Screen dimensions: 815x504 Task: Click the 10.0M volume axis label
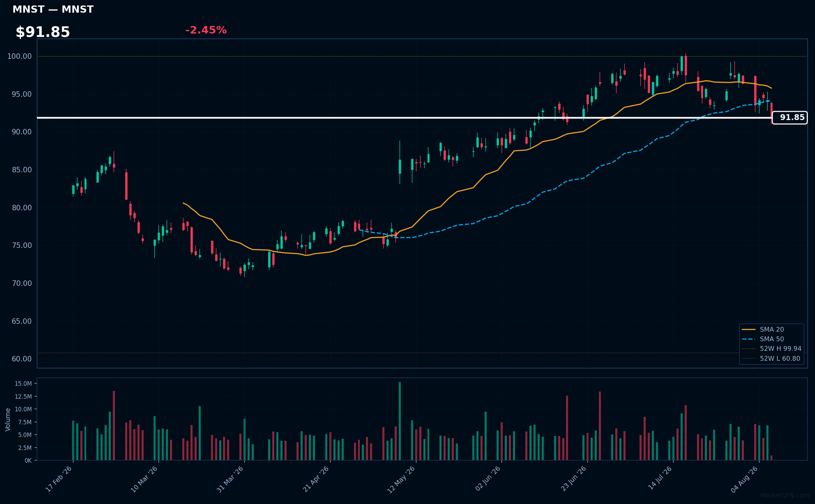coord(23,409)
